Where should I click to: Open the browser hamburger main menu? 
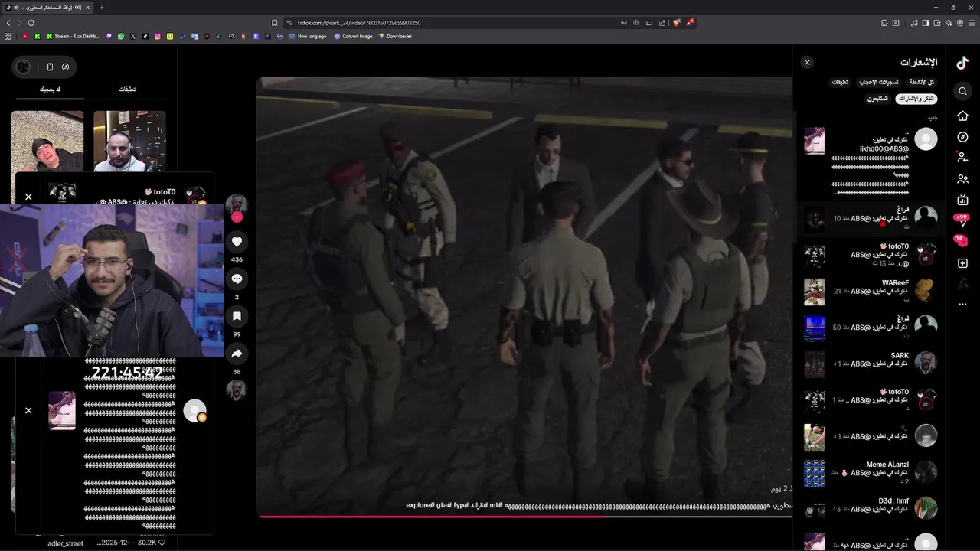(972, 23)
